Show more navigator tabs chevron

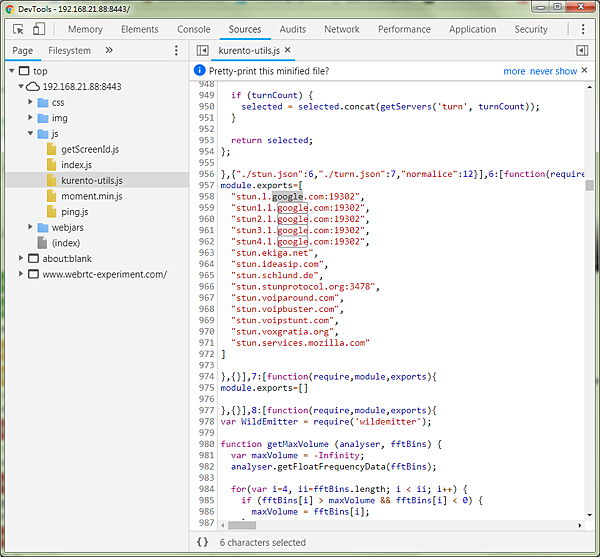(109, 50)
